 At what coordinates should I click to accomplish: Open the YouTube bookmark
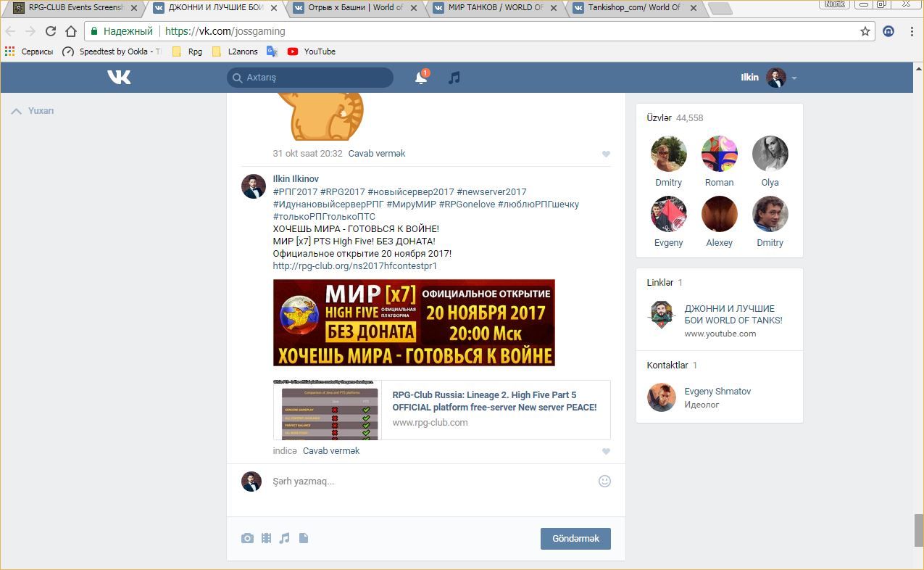point(312,51)
